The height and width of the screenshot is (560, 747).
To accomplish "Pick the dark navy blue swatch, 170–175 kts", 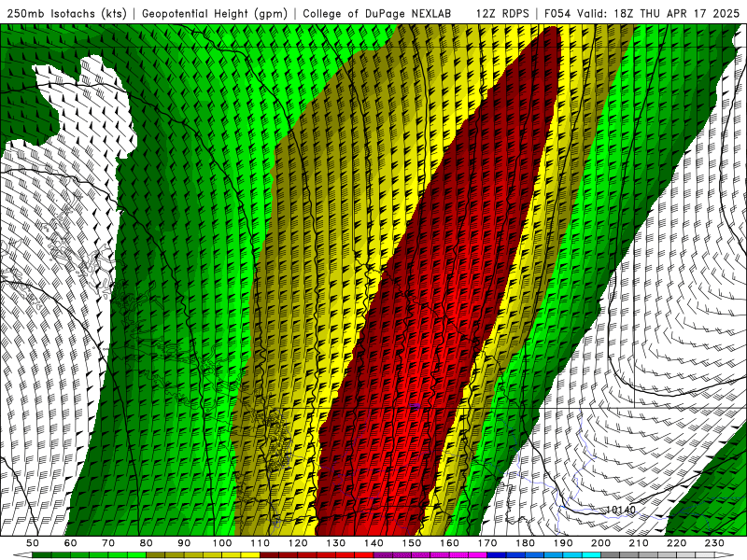I will [497, 554].
